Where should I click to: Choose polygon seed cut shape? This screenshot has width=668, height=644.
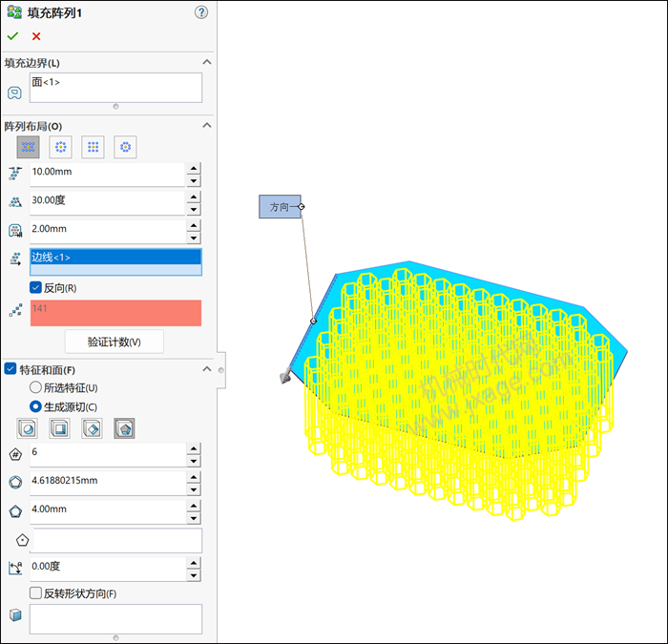[x=124, y=428]
